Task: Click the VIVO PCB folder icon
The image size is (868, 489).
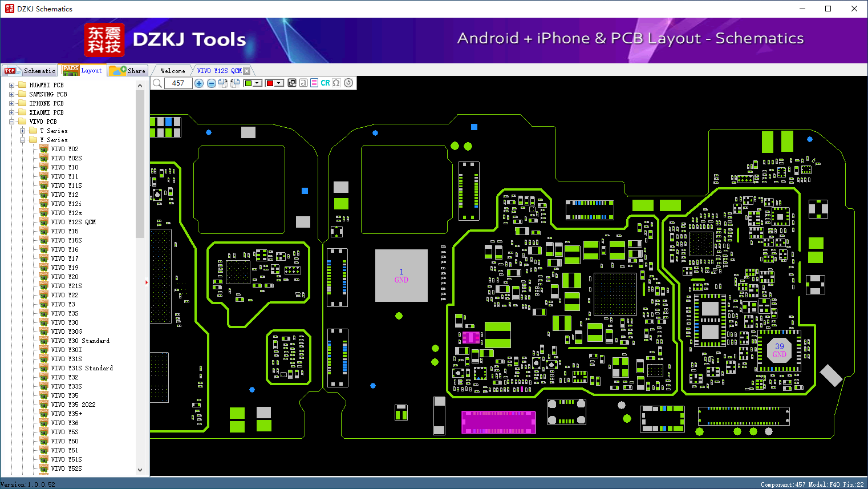Action: [x=22, y=122]
